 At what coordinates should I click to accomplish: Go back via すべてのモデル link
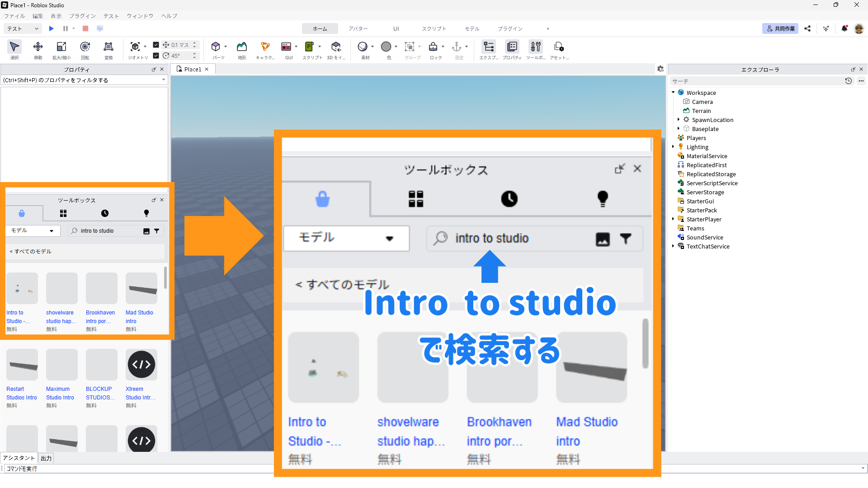tap(31, 252)
